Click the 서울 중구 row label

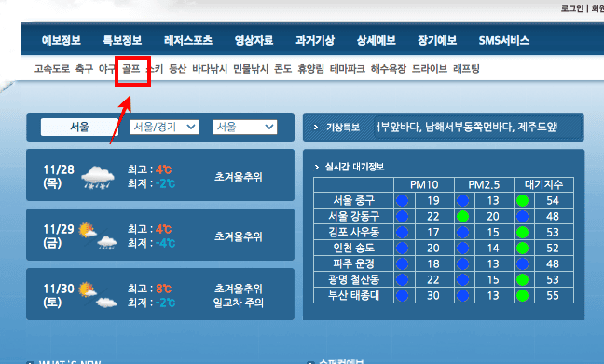click(353, 200)
